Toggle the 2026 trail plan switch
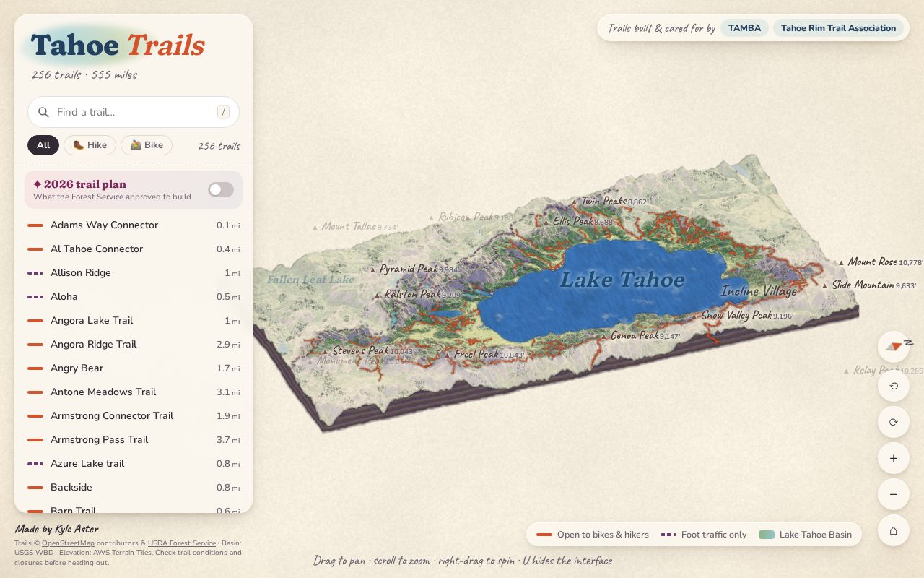924x578 pixels. click(x=221, y=189)
